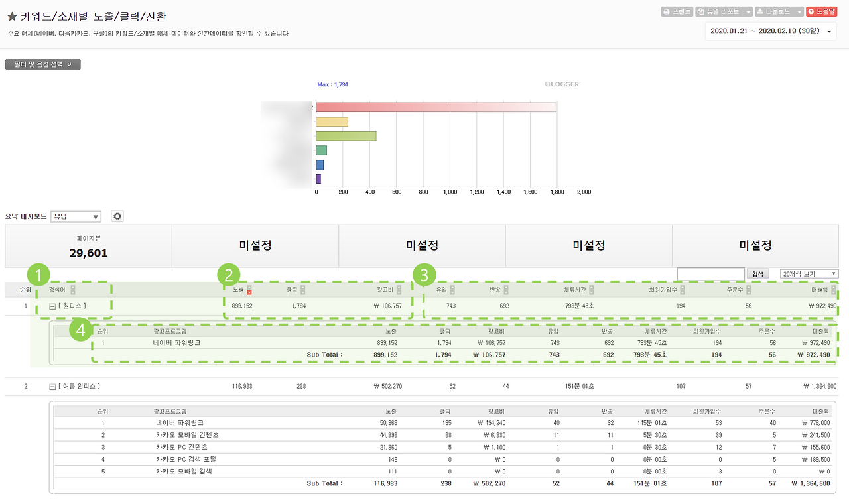The height and width of the screenshot is (504, 849).
Task: Collapse the [ 여름 원피스 ] keyword row
Action: pos(52,387)
